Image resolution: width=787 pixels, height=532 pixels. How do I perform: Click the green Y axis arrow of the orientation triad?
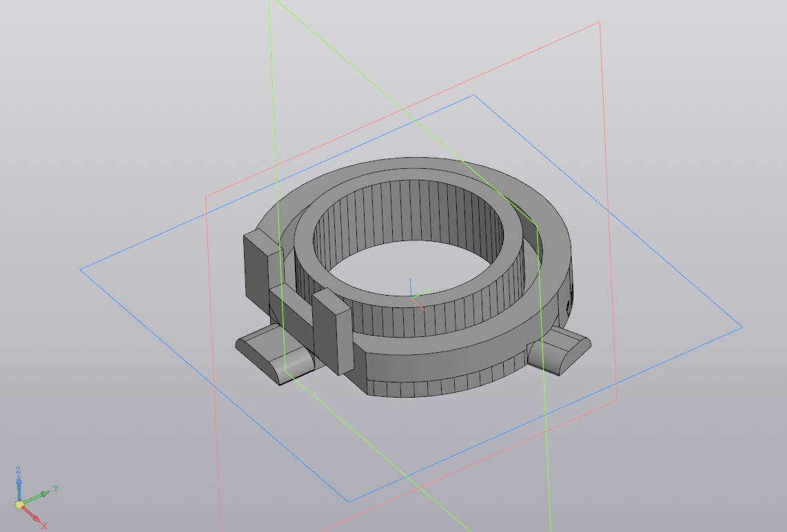point(37,496)
